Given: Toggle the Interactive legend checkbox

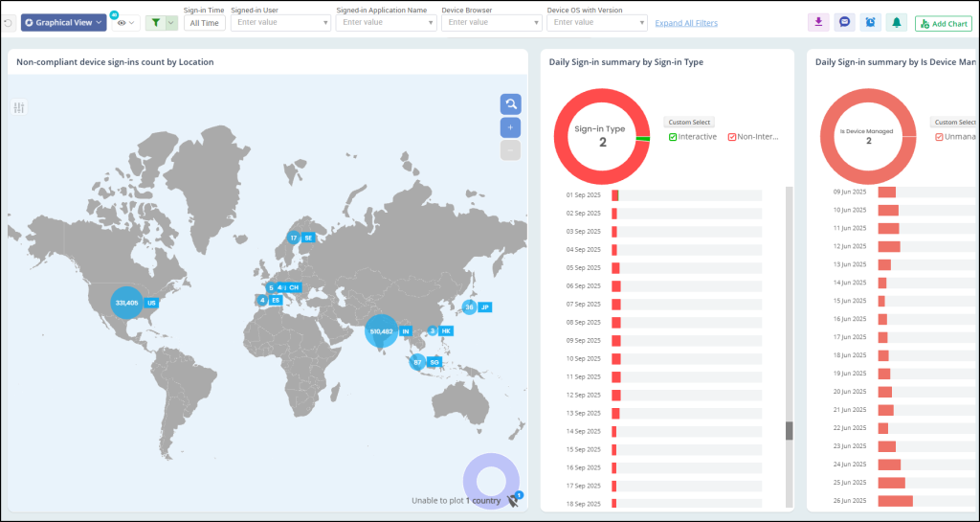Looking at the screenshot, I should tap(673, 137).
